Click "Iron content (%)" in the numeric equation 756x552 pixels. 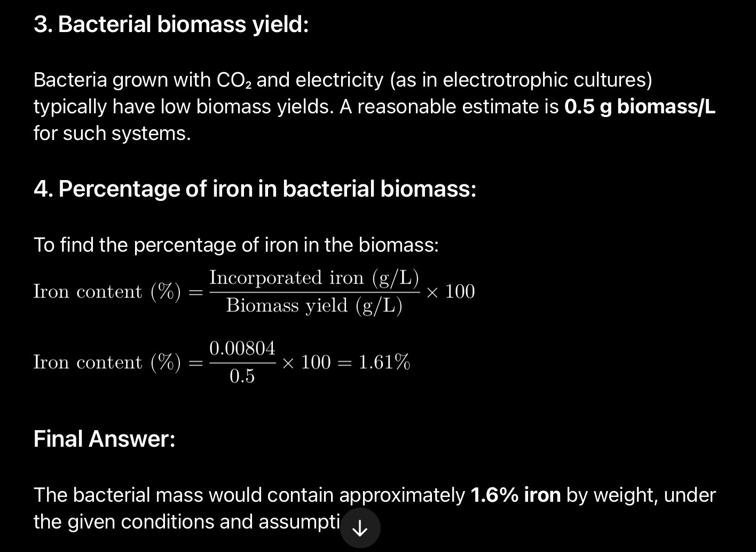pos(107,363)
